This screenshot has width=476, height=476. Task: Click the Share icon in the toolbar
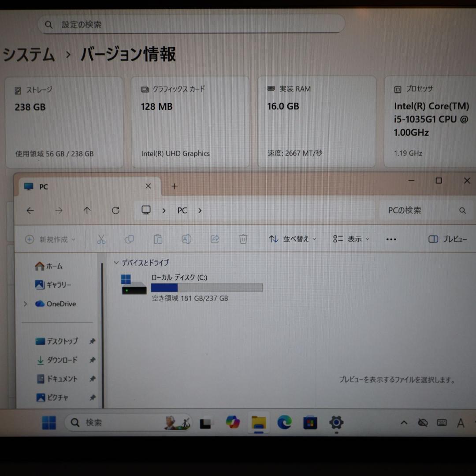215,239
